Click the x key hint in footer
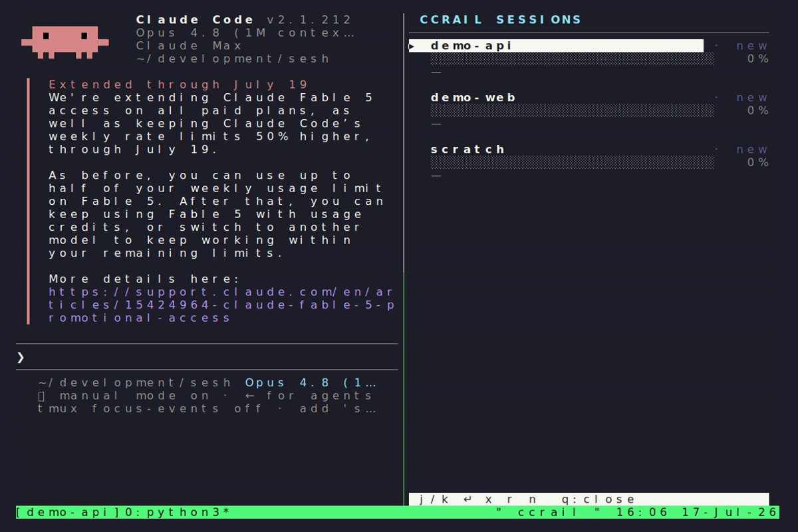798x532 pixels. coord(489,499)
